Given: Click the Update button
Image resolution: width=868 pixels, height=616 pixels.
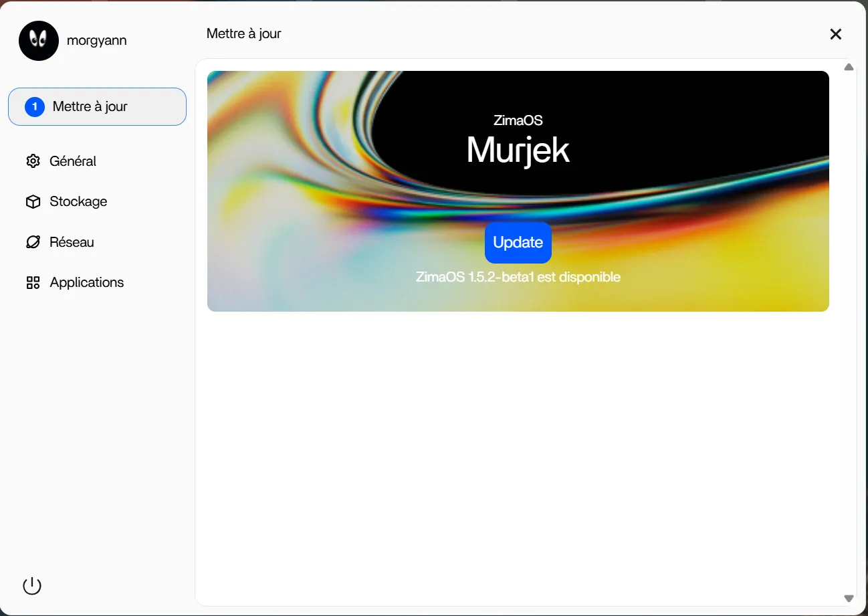Looking at the screenshot, I should click(x=518, y=242).
